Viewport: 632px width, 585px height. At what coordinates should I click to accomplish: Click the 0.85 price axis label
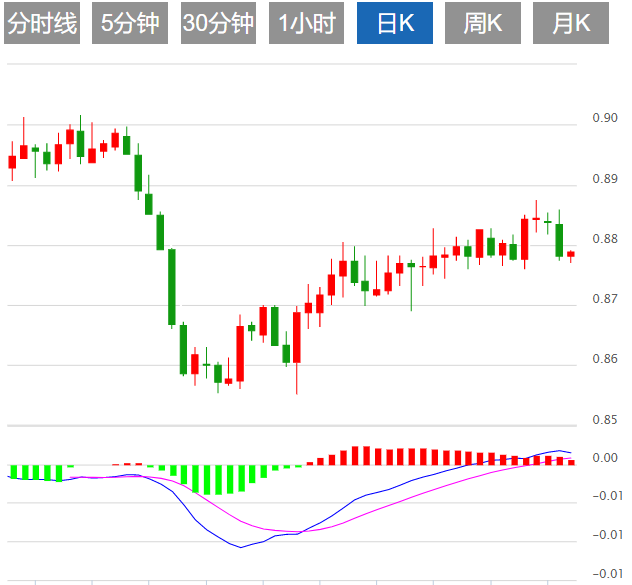(x=605, y=420)
